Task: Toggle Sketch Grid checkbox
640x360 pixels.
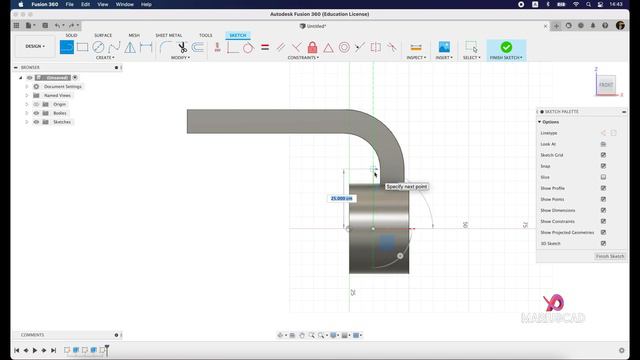Action: tap(603, 155)
